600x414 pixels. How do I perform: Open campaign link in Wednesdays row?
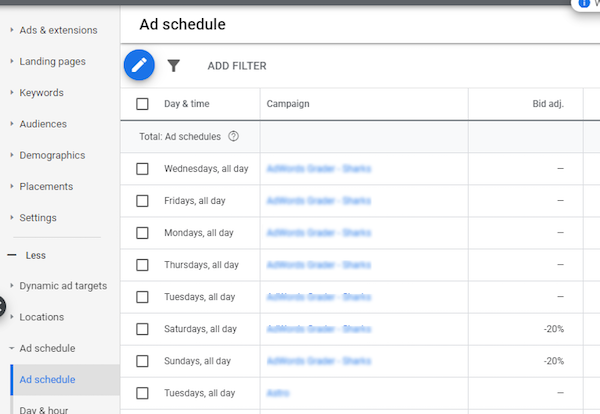[x=318, y=169]
